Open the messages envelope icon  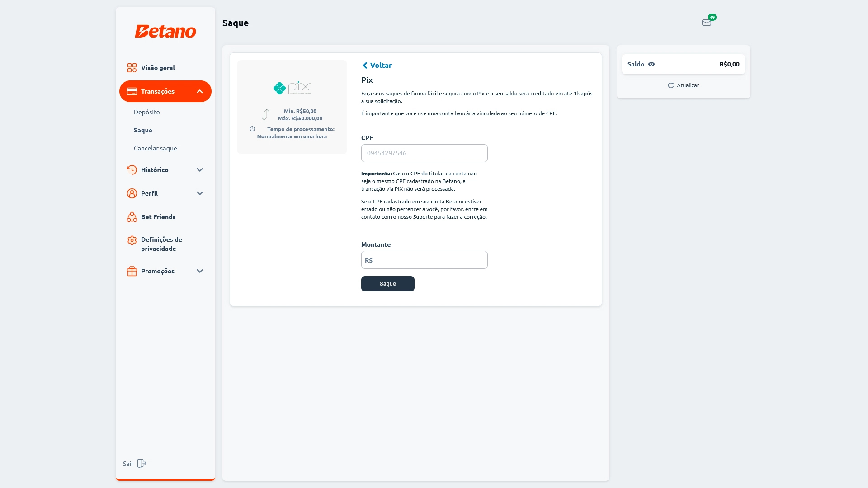707,23
